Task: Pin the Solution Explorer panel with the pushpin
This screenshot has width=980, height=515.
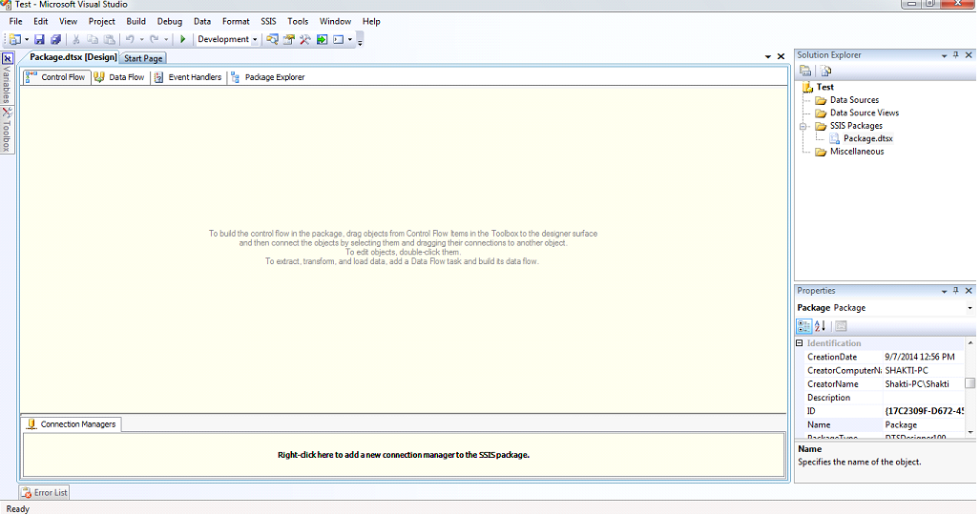Action: (x=955, y=55)
